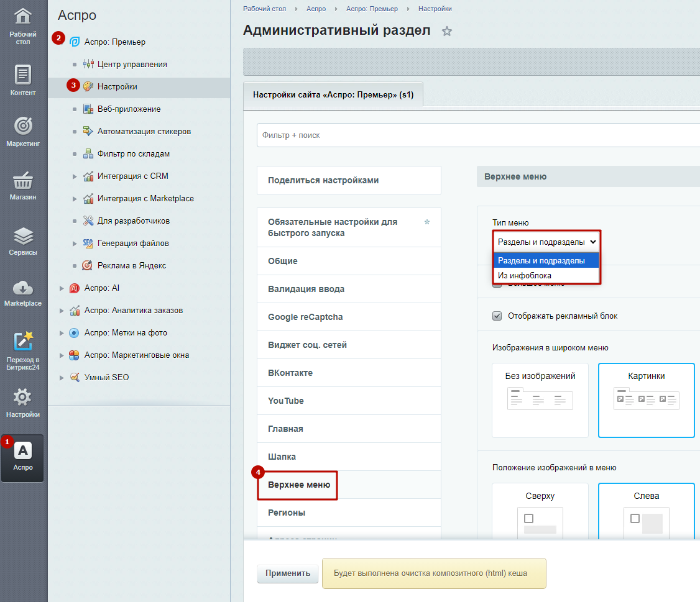Click the Реклама в Яндекс icon
This screenshot has width=700, height=602.
coord(88,265)
